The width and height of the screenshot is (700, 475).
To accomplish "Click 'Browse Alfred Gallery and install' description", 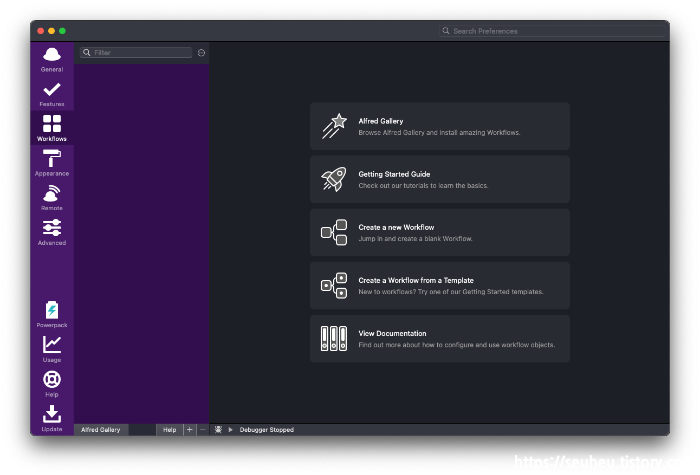I will (x=439, y=133).
